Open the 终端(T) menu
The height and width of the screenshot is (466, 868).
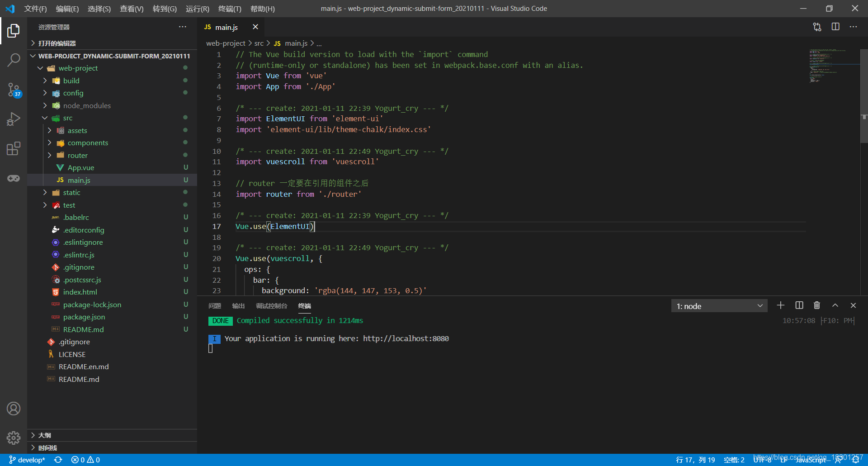click(x=230, y=9)
